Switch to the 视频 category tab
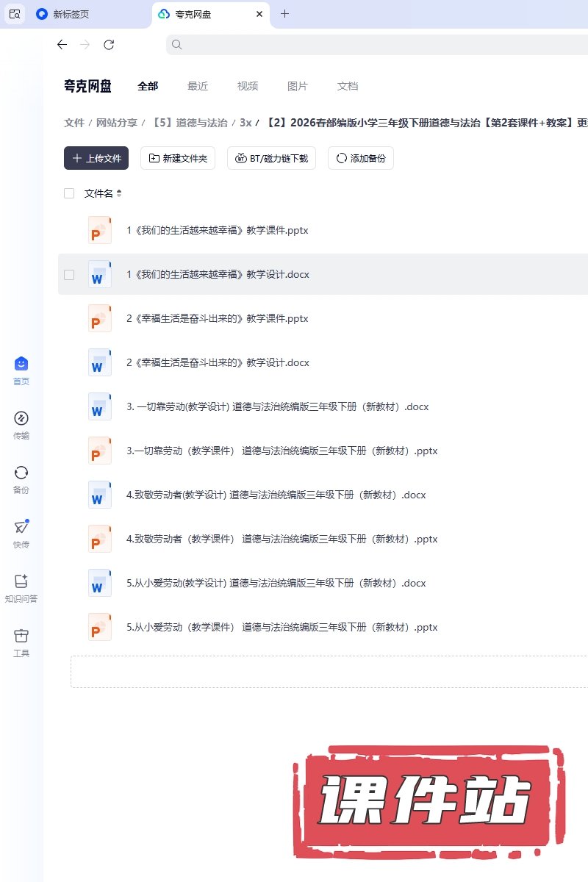 tap(248, 86)
